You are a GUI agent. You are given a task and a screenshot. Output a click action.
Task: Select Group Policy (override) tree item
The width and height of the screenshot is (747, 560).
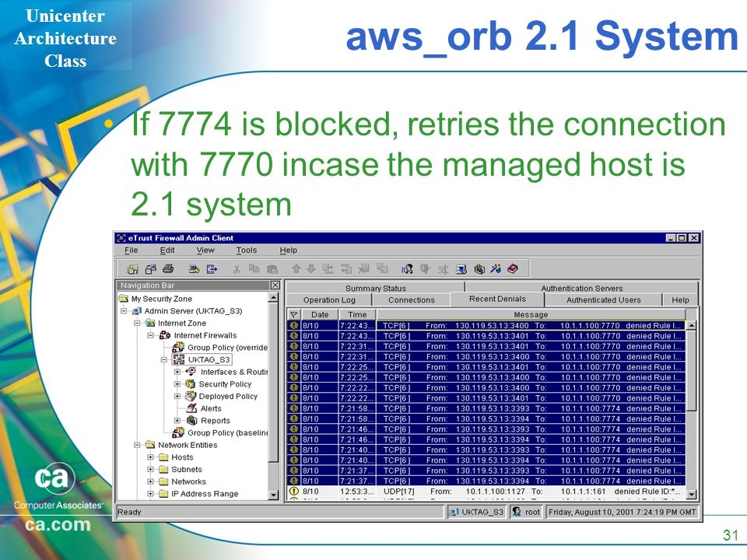(227, 348)
